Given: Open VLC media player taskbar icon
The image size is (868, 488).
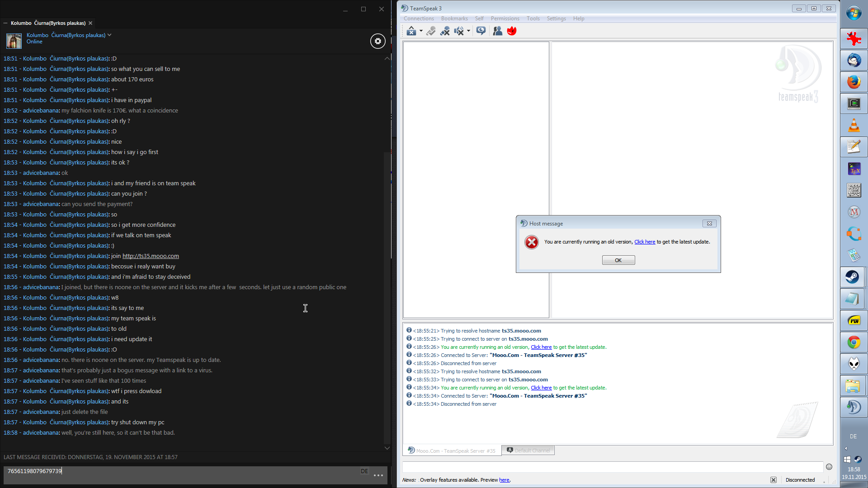Looking at the screenshot, I should point(854,125).
